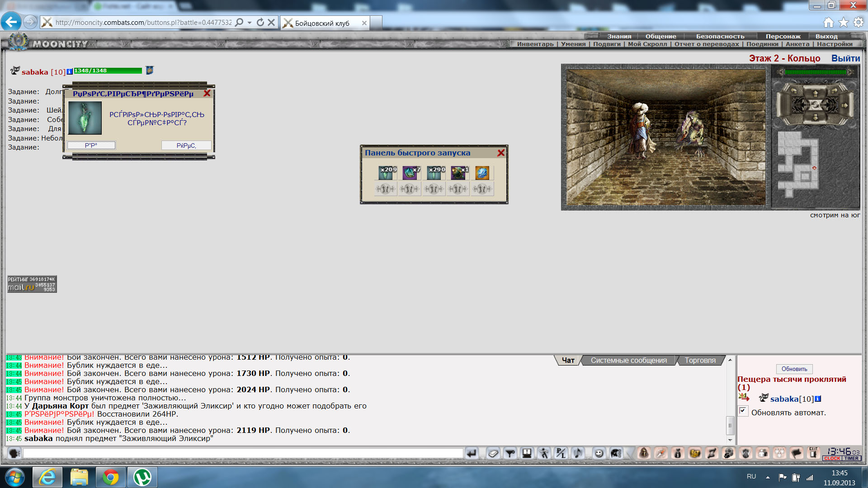The width and height of the screenshot is (868, 488).
Task: Click the CLOCK label under the timer
Action: point(832,458)
